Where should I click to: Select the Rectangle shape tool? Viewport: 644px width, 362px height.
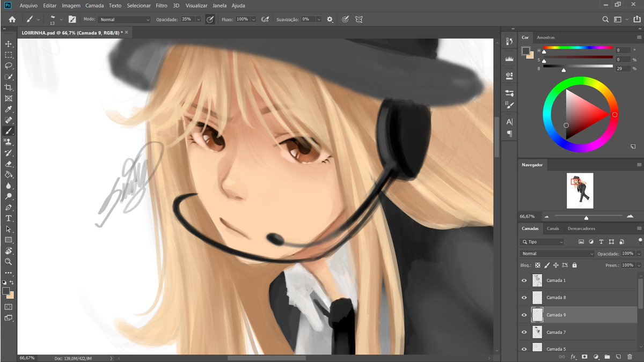pyautogui.click(x=9, y=240)
